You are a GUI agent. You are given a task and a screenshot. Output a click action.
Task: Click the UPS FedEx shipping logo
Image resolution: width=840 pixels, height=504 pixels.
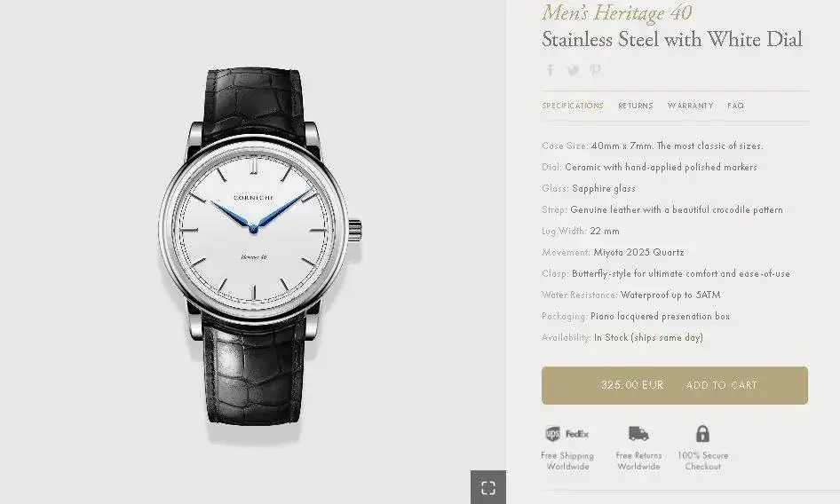point(567,434)
